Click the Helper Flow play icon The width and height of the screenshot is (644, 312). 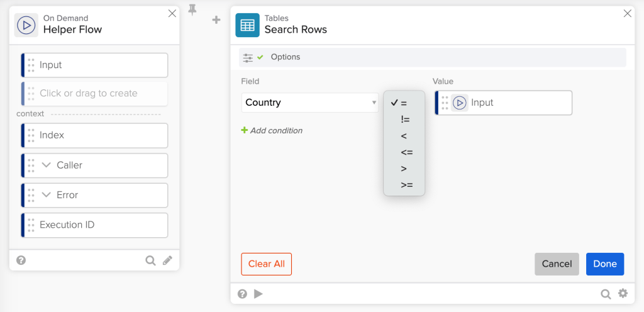[26, 25]
